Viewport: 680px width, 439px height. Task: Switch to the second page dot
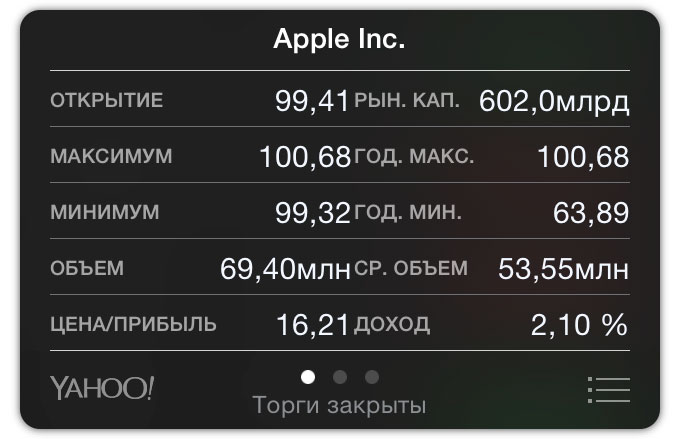340,377
